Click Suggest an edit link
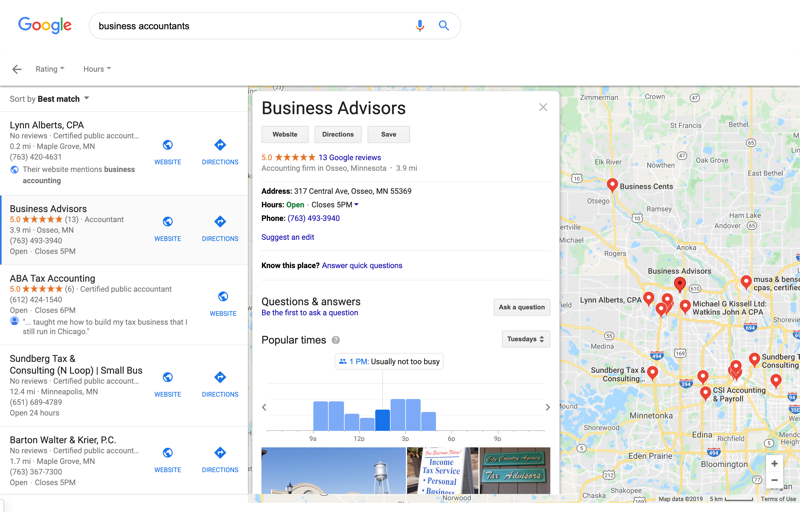800x512 pixels. [x=288, y=237]
